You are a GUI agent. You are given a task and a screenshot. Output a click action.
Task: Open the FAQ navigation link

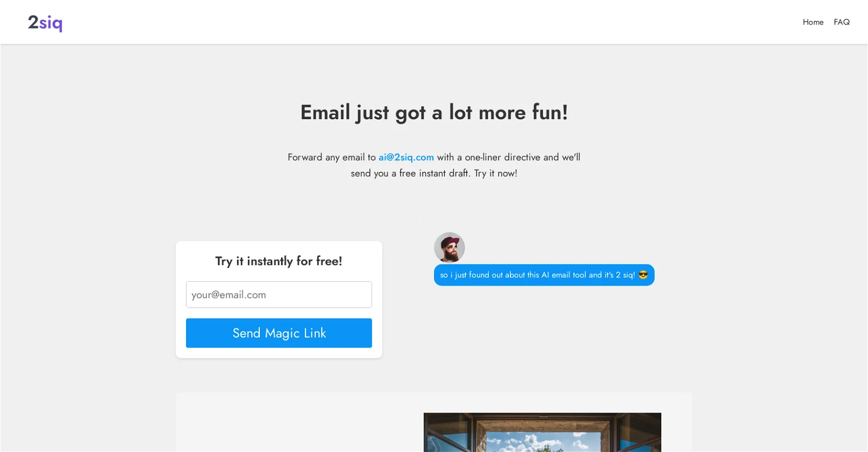pyautogui.click(x=841, y=22)
